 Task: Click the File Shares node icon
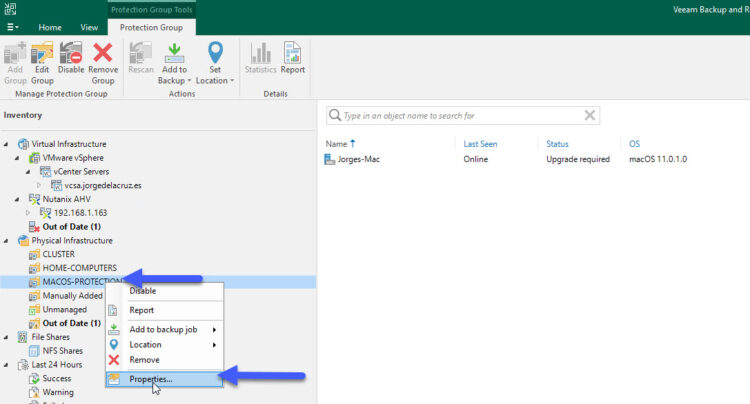coord(22,337)
